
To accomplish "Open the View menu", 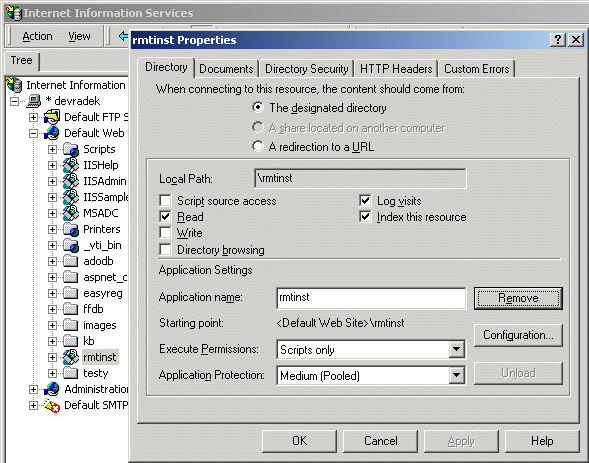I will pos(79,36).
